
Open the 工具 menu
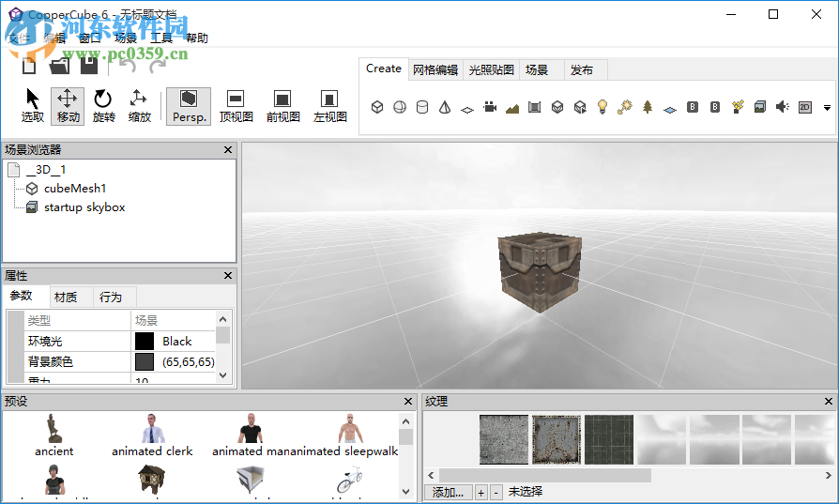[161, 38]
